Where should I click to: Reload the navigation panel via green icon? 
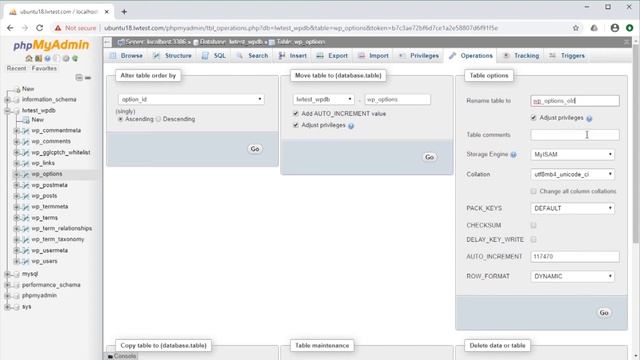click(x=75, y=58)
